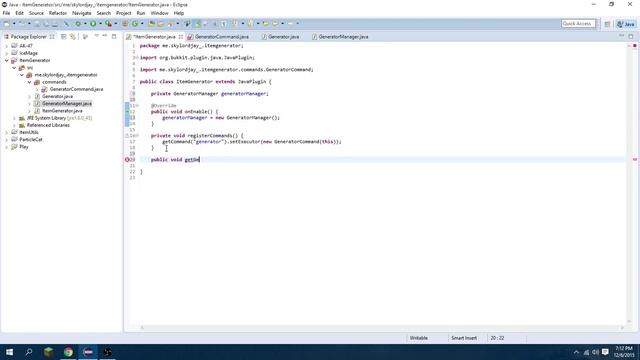Open the Source menu
This screenshot has height=360, width=640.
36,13
